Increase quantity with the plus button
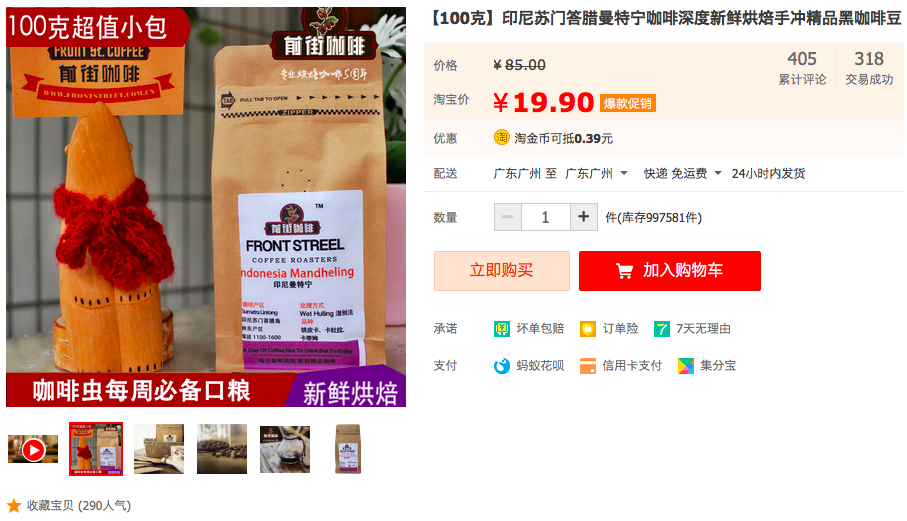 click(x=584, y=217)
